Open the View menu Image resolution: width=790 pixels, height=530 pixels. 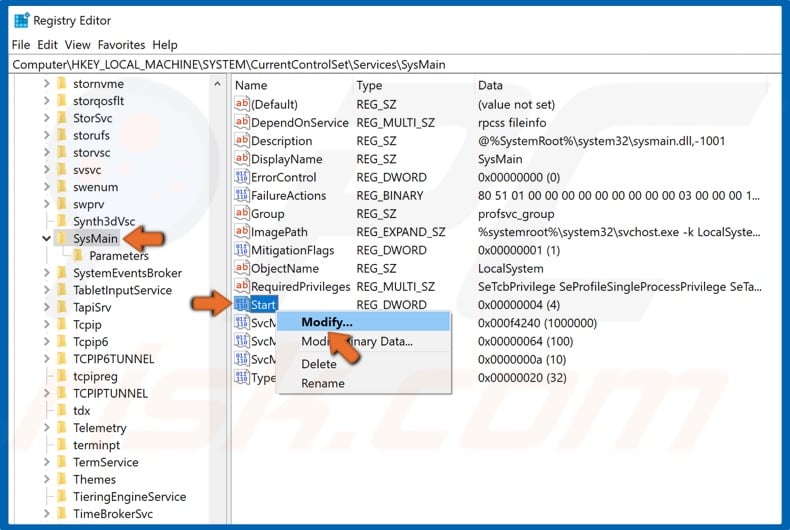pos(78,45)
